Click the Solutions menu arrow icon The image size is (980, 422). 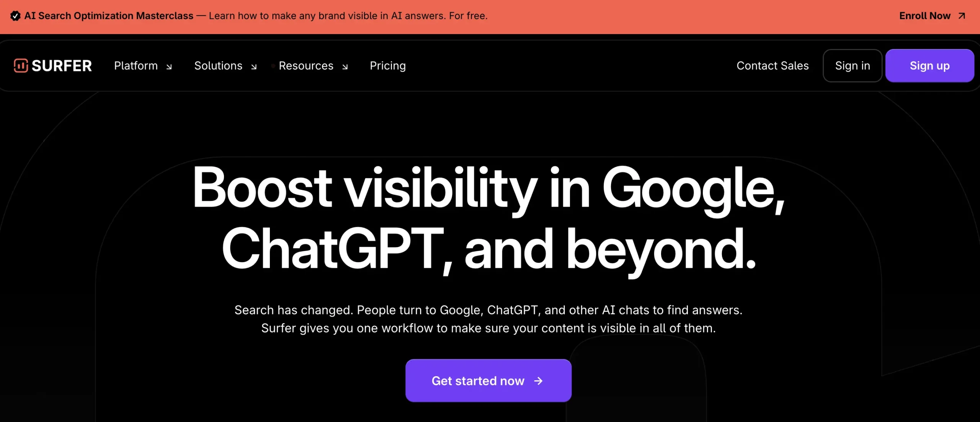tap(253, 67)
